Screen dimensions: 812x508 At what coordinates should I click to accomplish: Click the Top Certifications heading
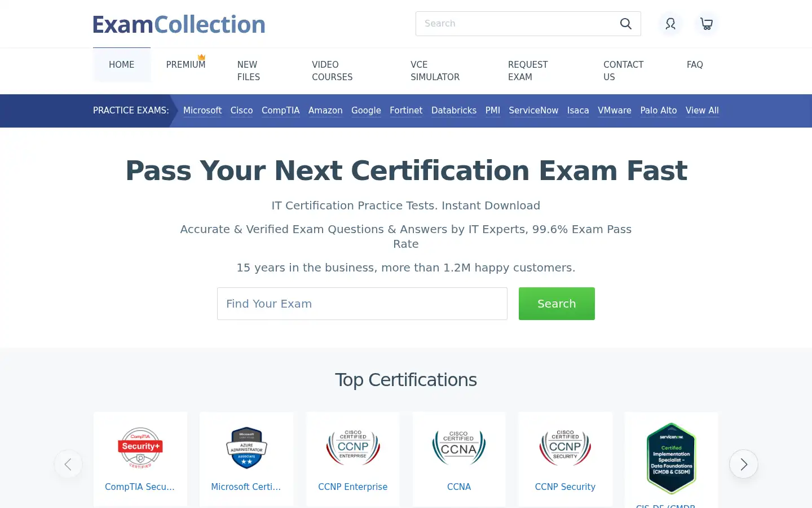(x=406, y=380)
